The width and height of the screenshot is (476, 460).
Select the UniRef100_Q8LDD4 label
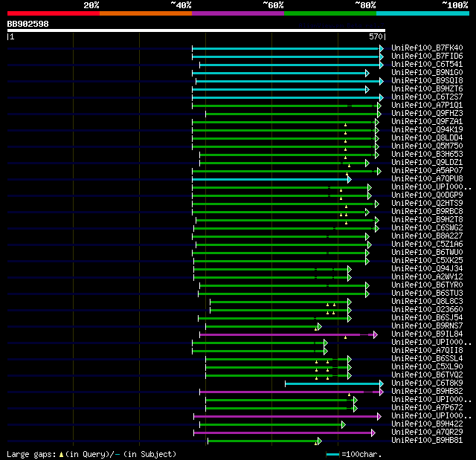pos(427,138)
